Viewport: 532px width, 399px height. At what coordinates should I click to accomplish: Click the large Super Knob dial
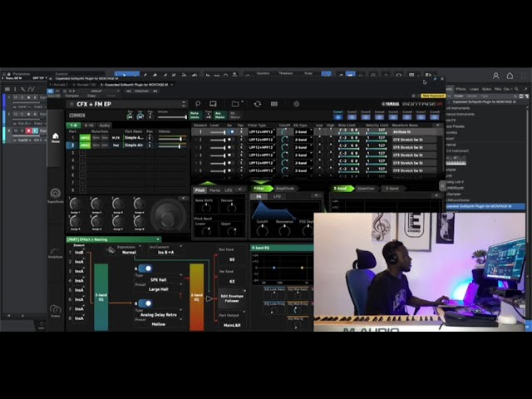pos(168,216)
